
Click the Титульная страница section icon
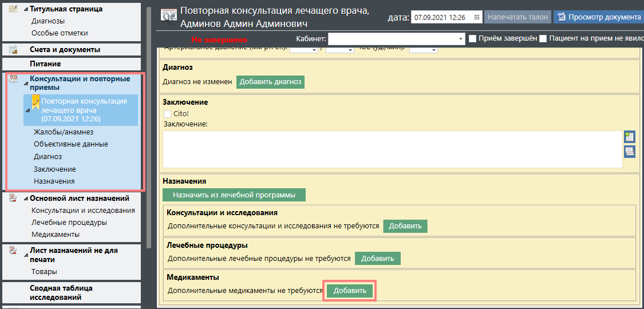coord(13,8)
